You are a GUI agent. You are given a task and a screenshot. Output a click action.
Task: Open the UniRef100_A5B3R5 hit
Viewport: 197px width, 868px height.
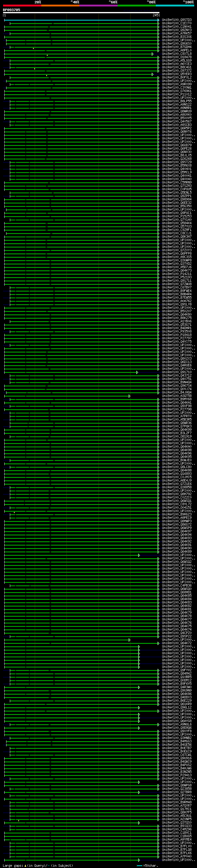coord(177,419)
